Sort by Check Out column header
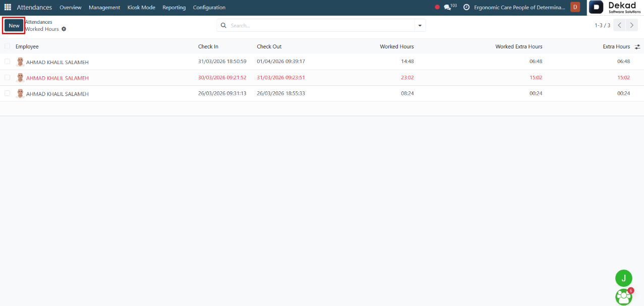Screen dimensions: 644x306 269,46
